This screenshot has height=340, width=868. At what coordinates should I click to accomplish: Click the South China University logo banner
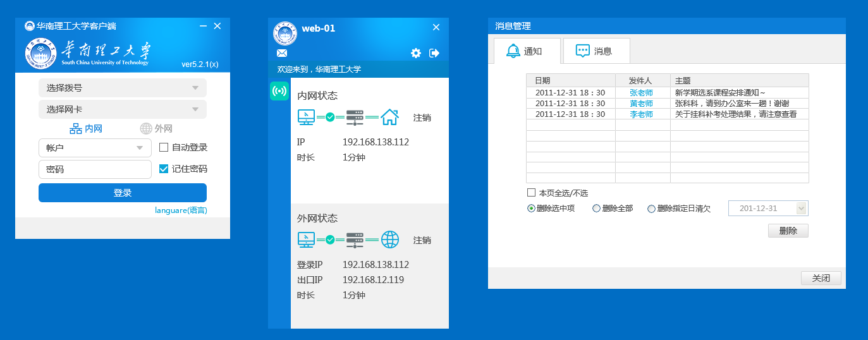88,54
